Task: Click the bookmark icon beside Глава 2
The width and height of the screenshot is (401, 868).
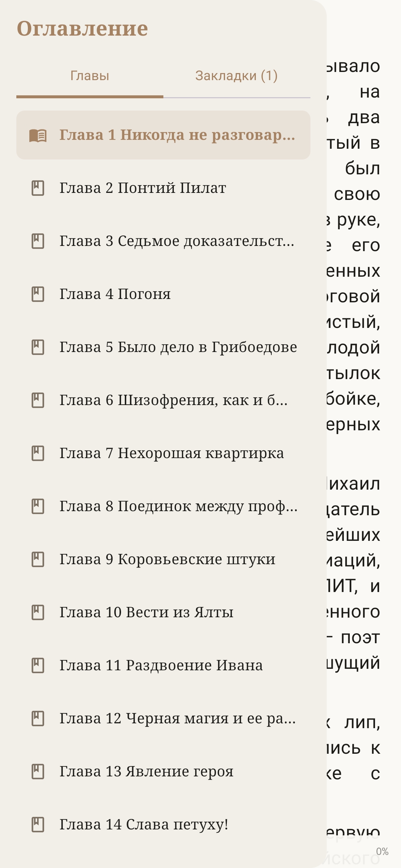Action: (38, 188)
